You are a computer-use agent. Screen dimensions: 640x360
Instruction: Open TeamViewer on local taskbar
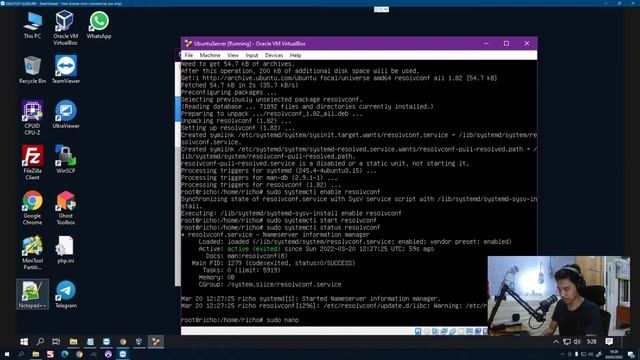(122, 354)
